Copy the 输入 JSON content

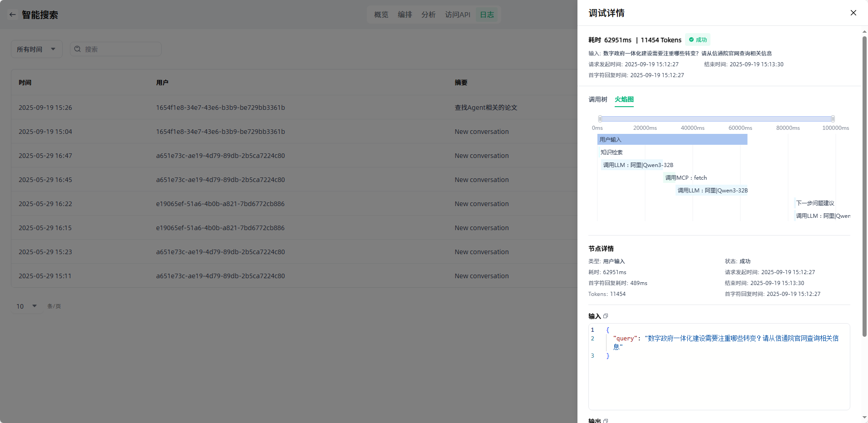(x=606, y=316)
